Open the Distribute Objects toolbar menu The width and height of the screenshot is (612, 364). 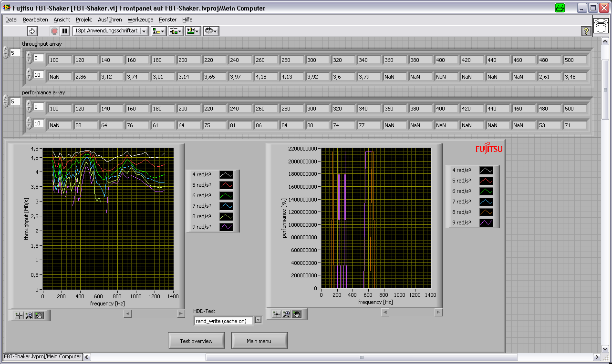(176, 31)
